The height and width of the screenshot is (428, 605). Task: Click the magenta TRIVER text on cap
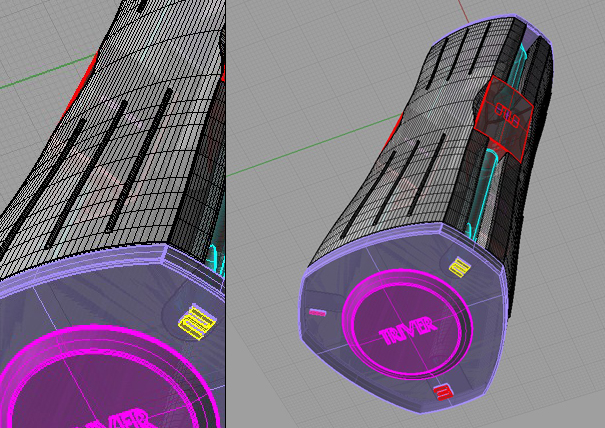[x=408, y=329]
